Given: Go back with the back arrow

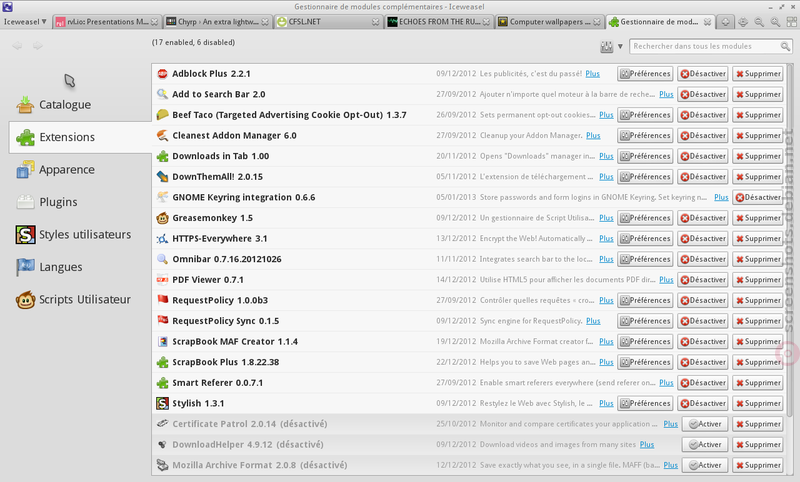Looking at the screenshot, I should click(x=17, y=45).
